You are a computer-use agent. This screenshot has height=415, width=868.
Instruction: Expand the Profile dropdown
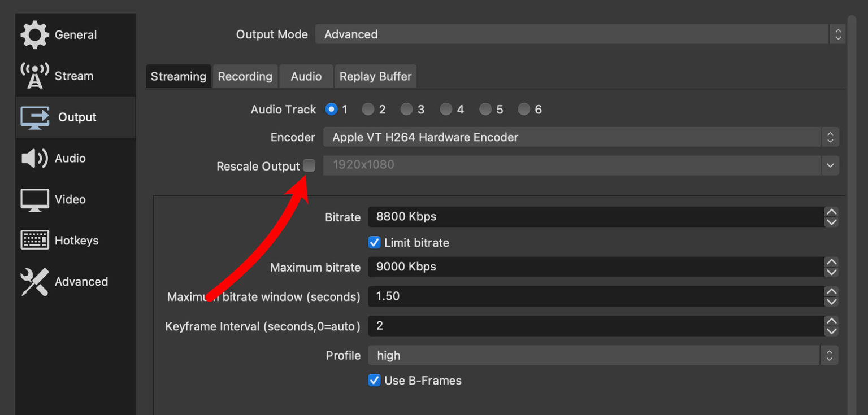tap(829, 355)
